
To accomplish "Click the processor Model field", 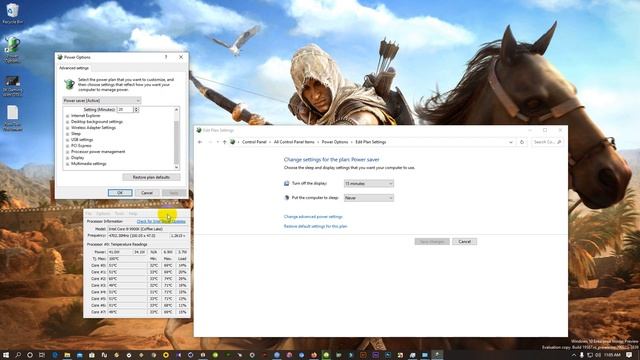I will pos(147,229).
